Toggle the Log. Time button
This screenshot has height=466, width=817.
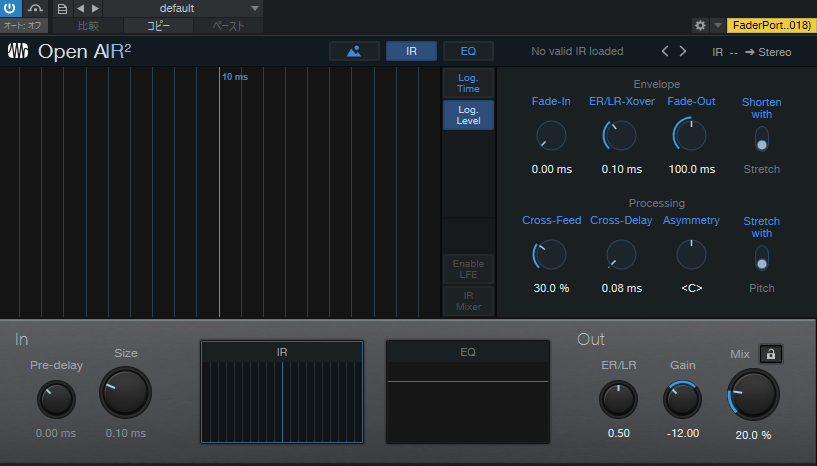[x=468, y=83]
